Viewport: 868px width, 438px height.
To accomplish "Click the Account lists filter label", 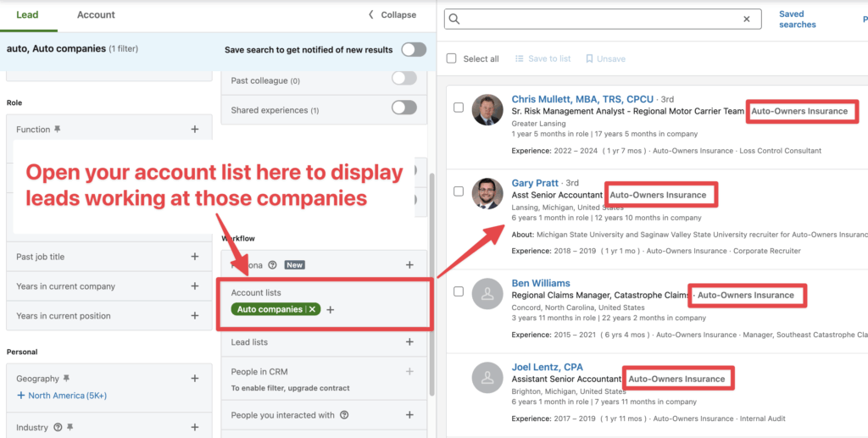I will tap(256, 293).
